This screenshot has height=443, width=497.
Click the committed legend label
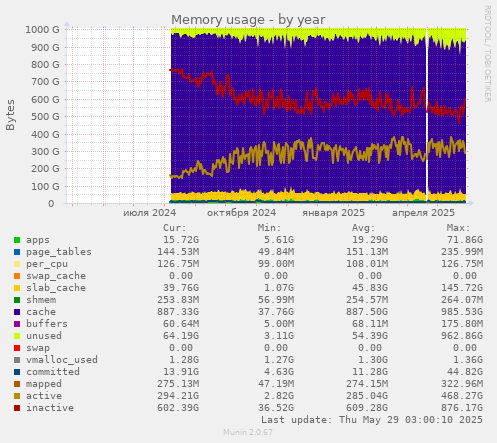[x=53, y=372]
